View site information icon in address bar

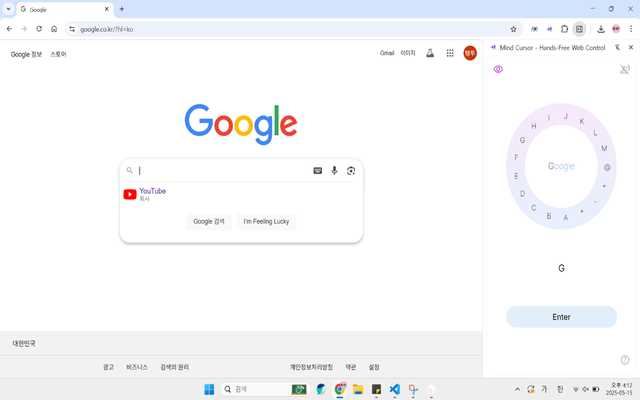point(72,29)
